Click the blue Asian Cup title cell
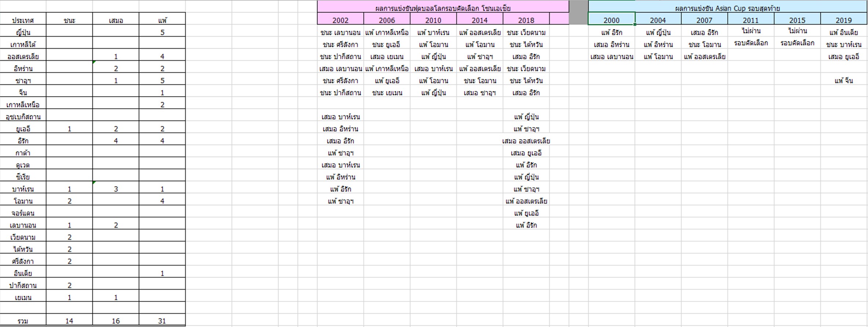The image size is (868, 327). pos(727,8)
